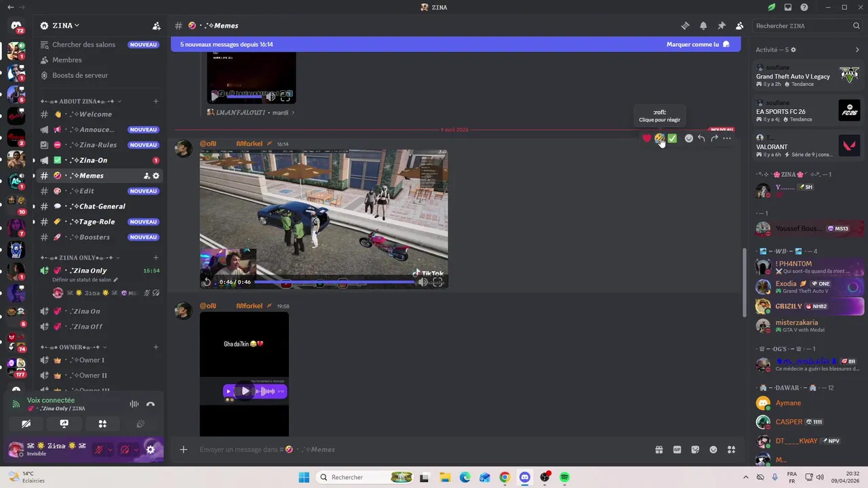React with the red heart emoji

(x=646, y=138)
